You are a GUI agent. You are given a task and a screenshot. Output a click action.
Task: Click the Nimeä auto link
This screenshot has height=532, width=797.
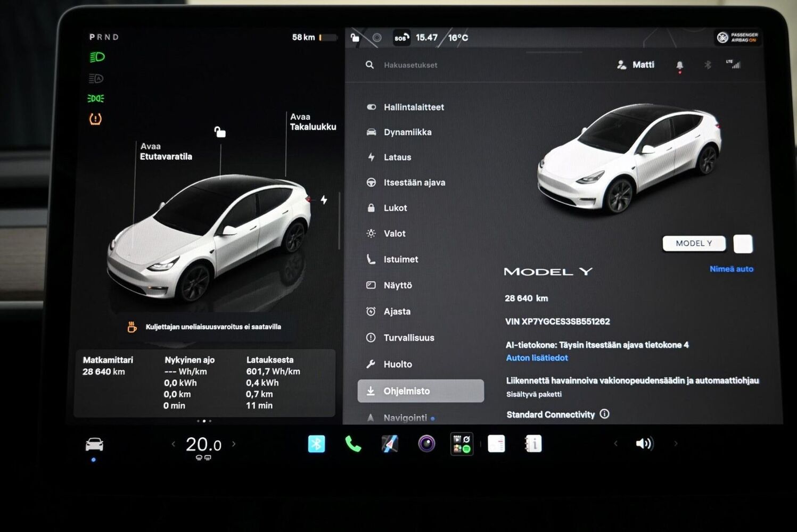tap(732, 269)
